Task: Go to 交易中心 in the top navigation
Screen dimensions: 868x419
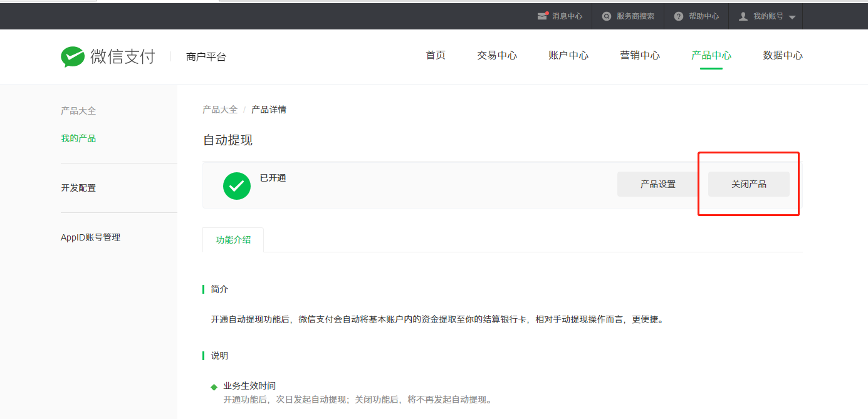Action: tap(497, 55)
